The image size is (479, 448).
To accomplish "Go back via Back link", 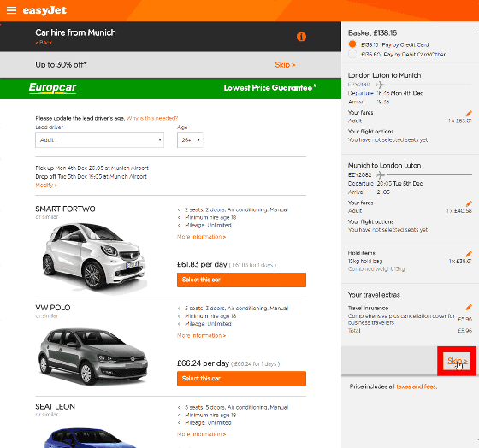I will [44, 43].
